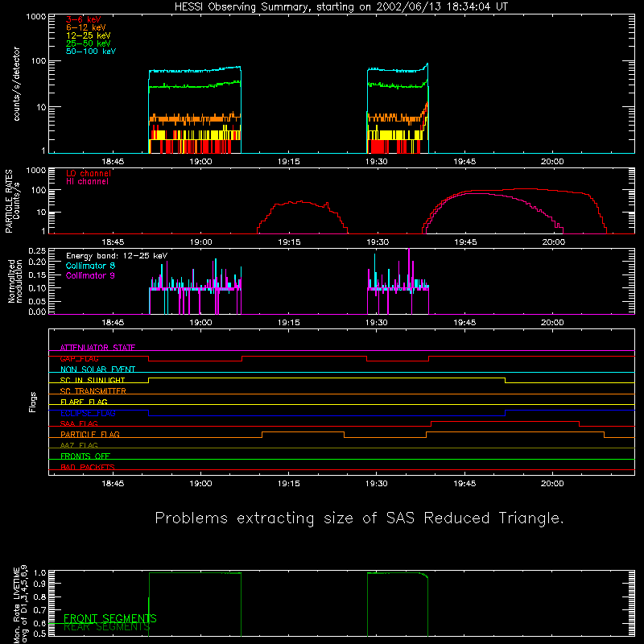The width and height of the screenshot is (644, 644).
Task: Click the FRONTS_OFF flag label
Action: tap(85, 456)
